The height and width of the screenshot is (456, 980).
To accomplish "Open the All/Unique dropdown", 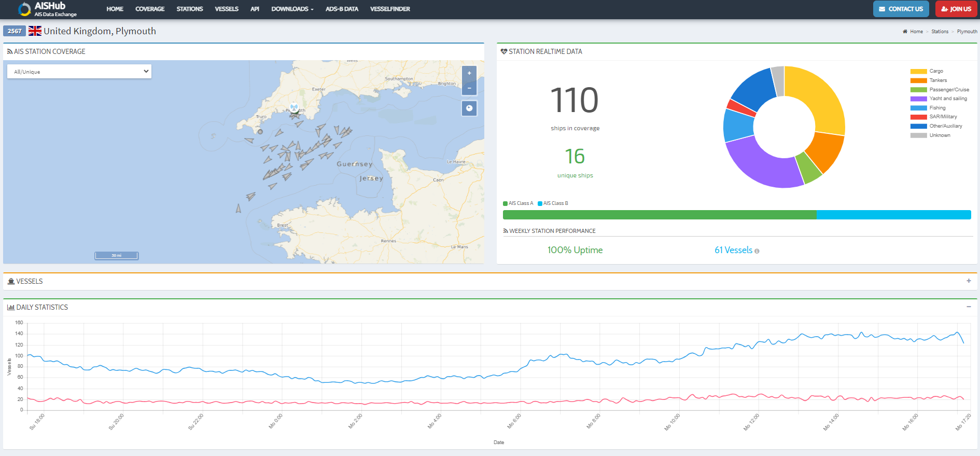I will 79,72.
